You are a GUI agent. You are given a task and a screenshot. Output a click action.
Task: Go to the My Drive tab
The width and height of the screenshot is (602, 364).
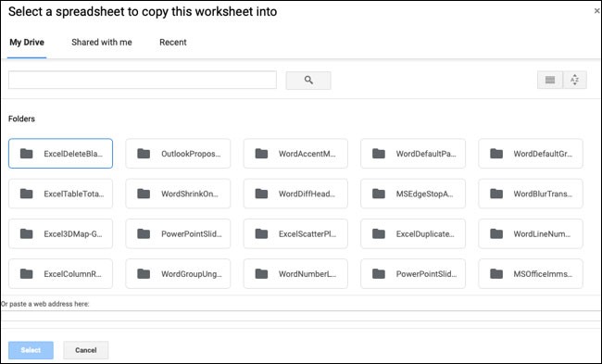click(x=27, y=43)
